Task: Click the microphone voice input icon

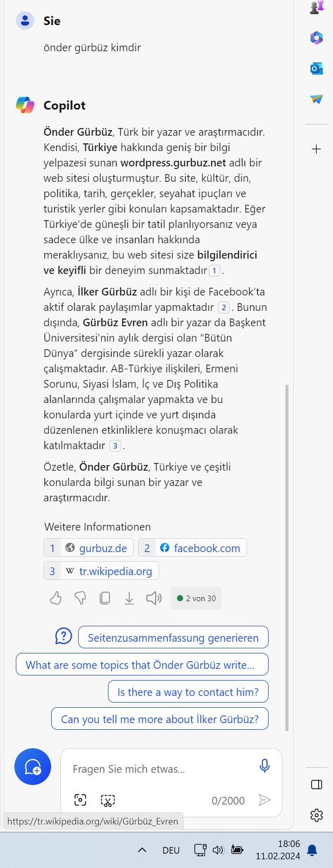Action: (264, 766)
